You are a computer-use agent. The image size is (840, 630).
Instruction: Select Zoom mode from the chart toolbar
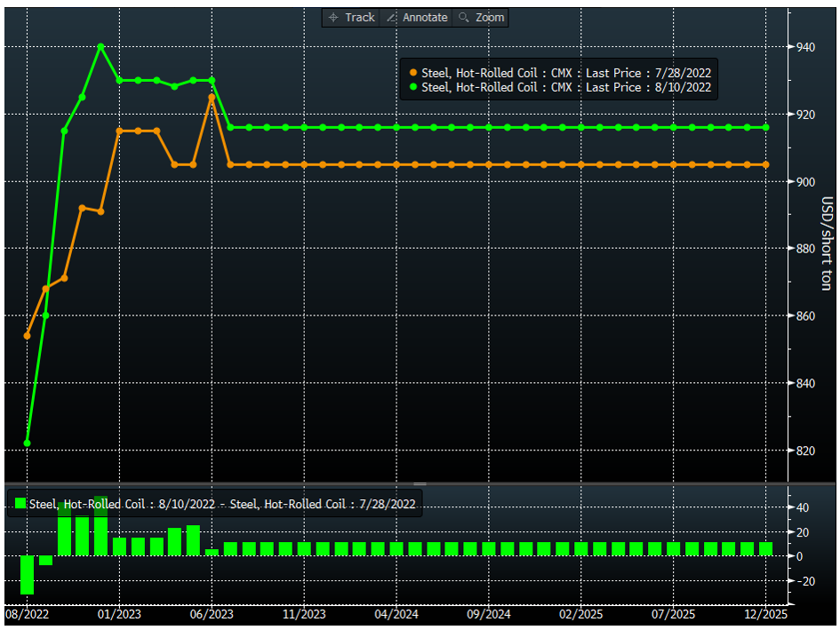484,17
